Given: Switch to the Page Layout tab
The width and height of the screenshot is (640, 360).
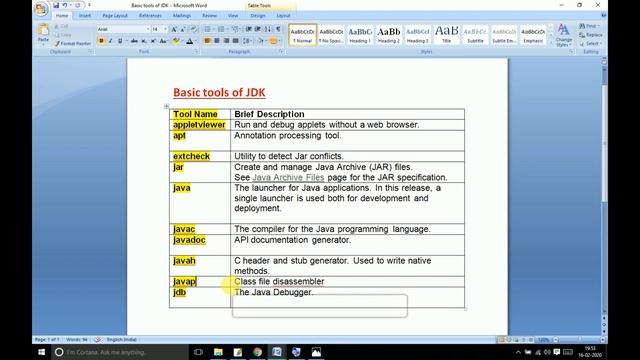Looking at the screenshot, I should [x=115, y=16].
